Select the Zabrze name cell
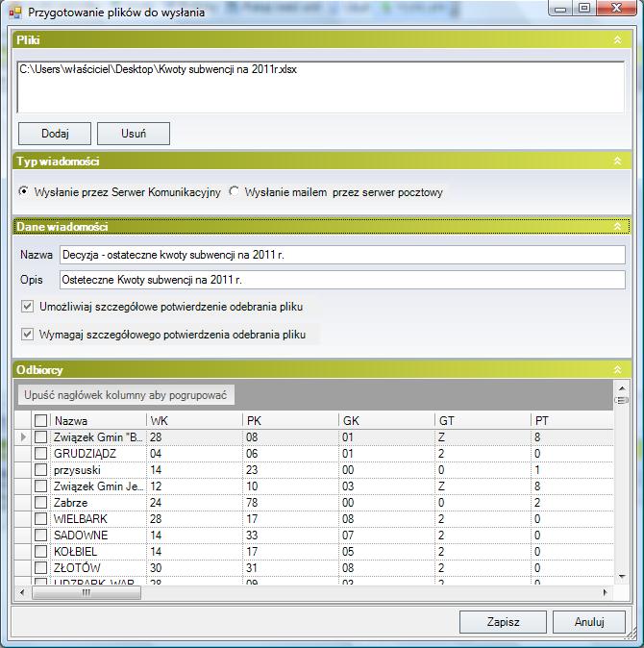The image size is (644, 648). (x=98, y=503)
